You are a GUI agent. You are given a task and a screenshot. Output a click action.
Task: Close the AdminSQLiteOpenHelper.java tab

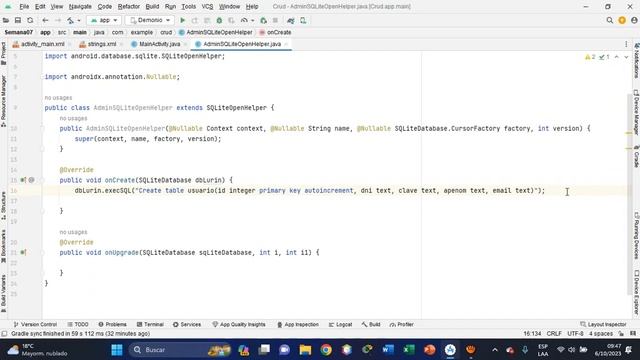286,44
